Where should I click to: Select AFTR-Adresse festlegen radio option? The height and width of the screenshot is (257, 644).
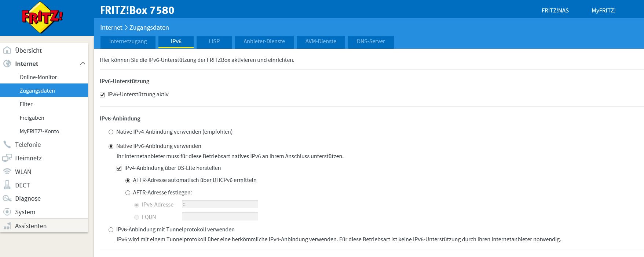coord(128,193)
